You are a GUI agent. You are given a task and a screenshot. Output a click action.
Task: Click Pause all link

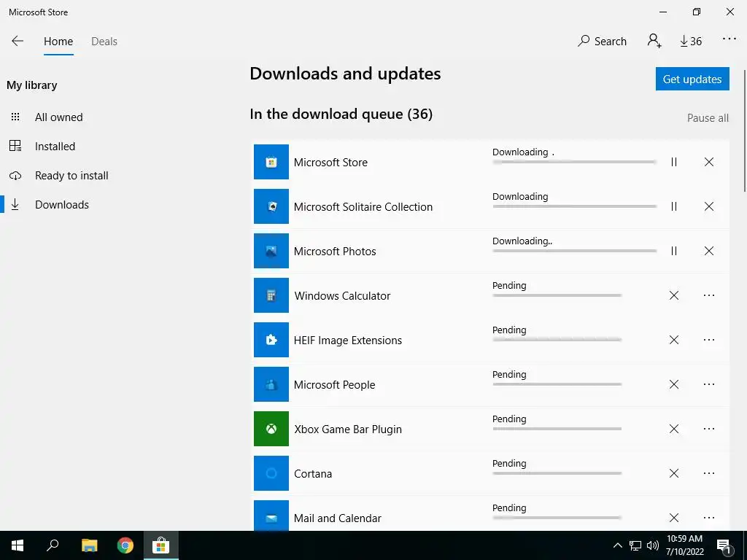pos(708,118)
